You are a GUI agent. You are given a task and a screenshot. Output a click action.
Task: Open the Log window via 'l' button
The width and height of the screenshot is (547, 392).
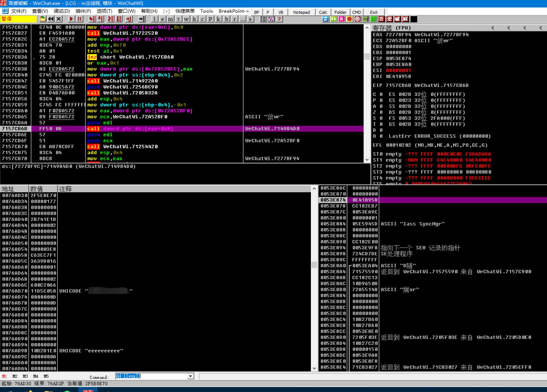coord(154,19)
